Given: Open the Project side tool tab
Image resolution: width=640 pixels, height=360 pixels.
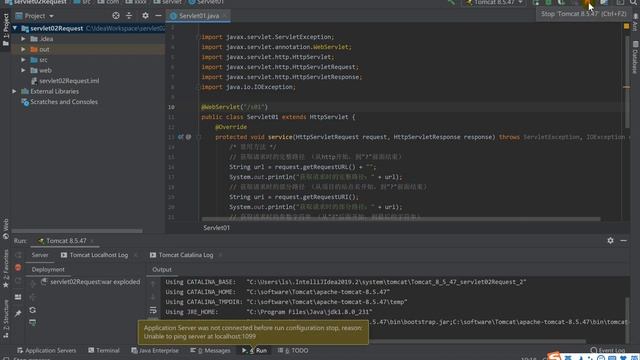Looking at the screenshot, I should tap(5, 29).
